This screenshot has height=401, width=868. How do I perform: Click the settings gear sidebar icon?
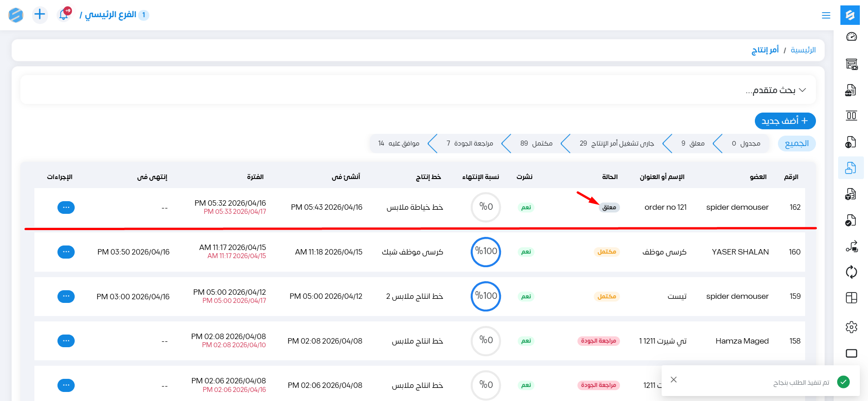[x=851, y=327]
